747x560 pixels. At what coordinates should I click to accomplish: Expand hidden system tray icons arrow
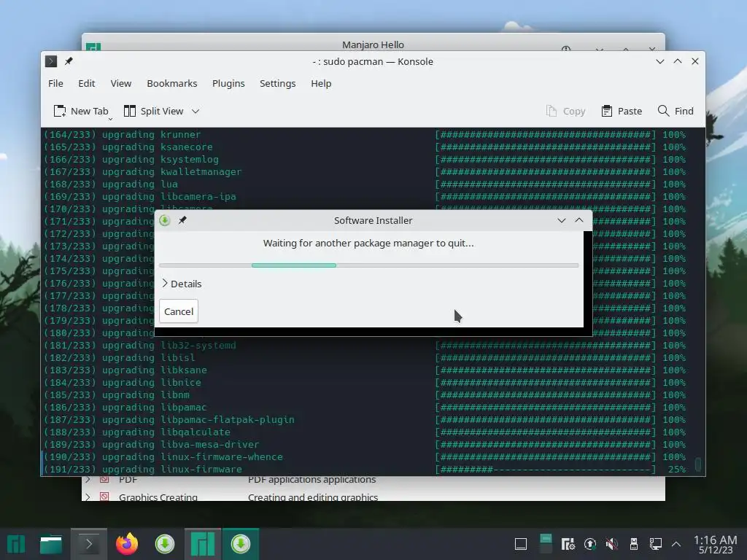(676, 544)
